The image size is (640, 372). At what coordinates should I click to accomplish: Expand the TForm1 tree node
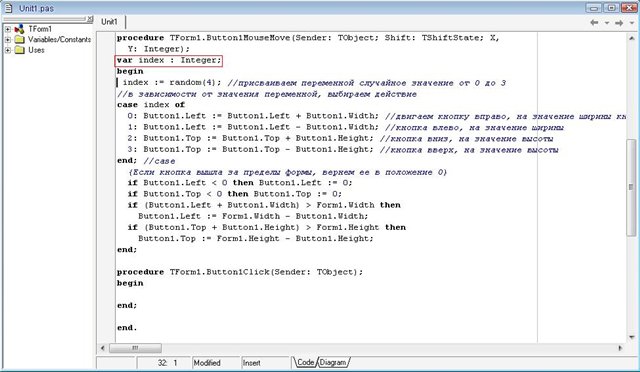click(x=8, y=29)
